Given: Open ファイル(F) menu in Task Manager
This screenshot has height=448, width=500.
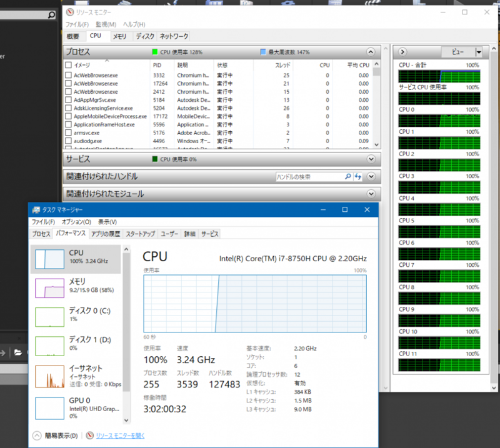Looking at the screenshot, I should [x=43, y=222].
